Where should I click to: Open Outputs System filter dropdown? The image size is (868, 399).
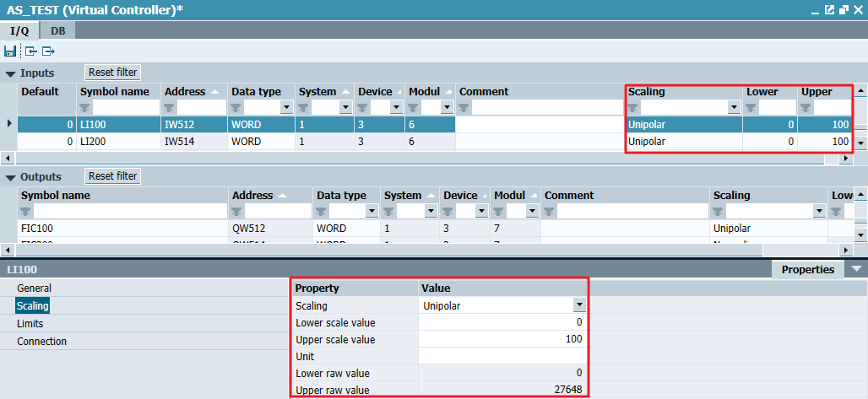tap(431, 211)
